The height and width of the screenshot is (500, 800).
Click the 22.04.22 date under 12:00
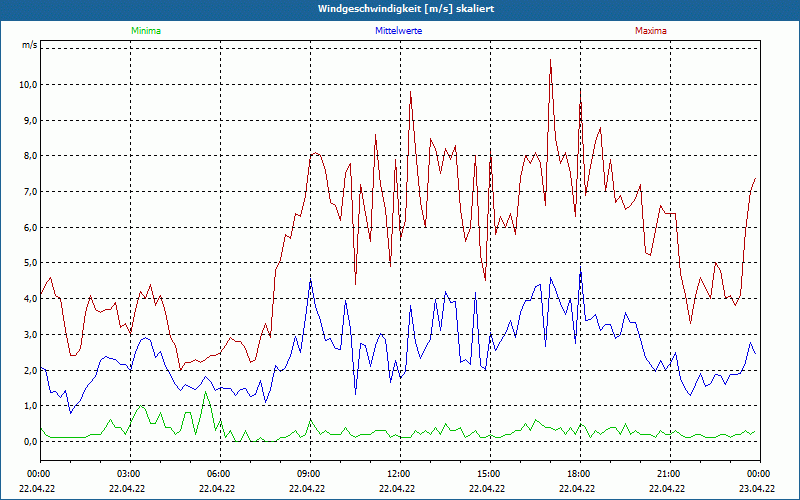(x=397, y=488)
